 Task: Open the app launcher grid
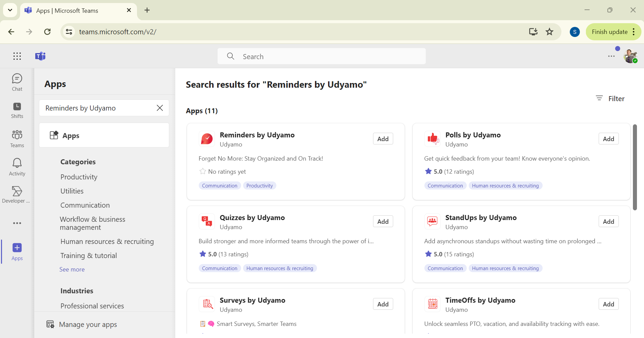(17, 56)
